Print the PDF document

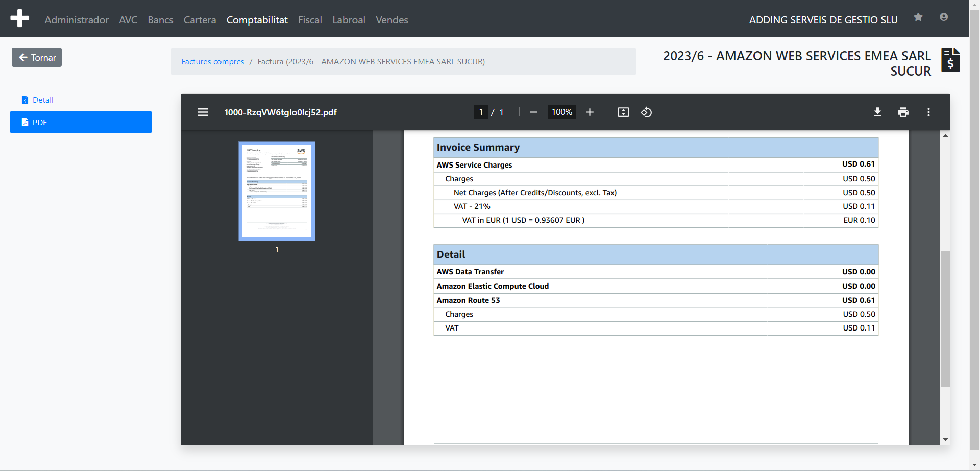click(x=903, y=112)
